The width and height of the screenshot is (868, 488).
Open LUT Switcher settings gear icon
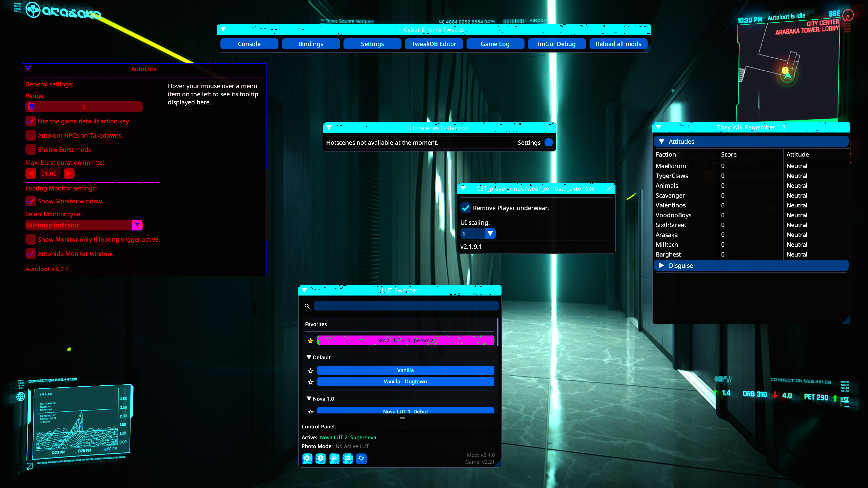(307, 459)
